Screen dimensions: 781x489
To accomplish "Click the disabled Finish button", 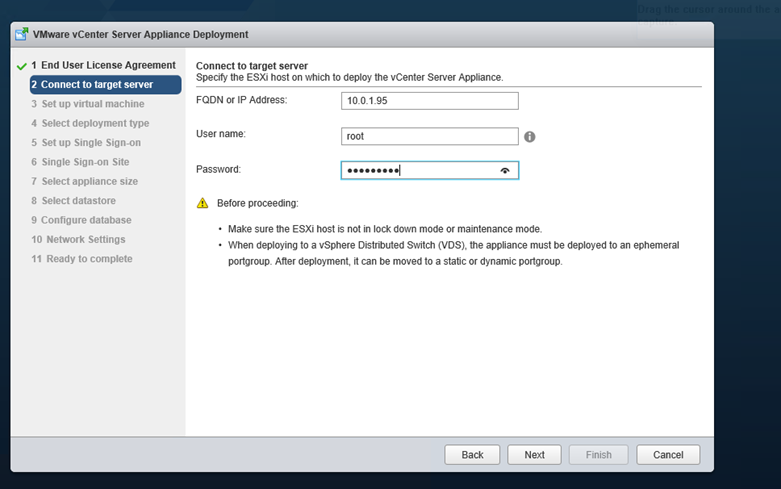I will 599,455.
